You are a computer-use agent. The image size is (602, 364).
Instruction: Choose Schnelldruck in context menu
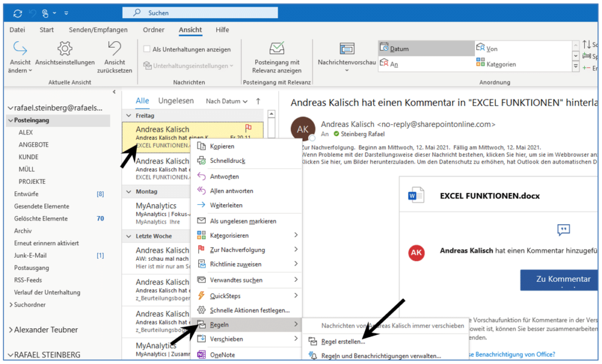click(x=246, y=161)
